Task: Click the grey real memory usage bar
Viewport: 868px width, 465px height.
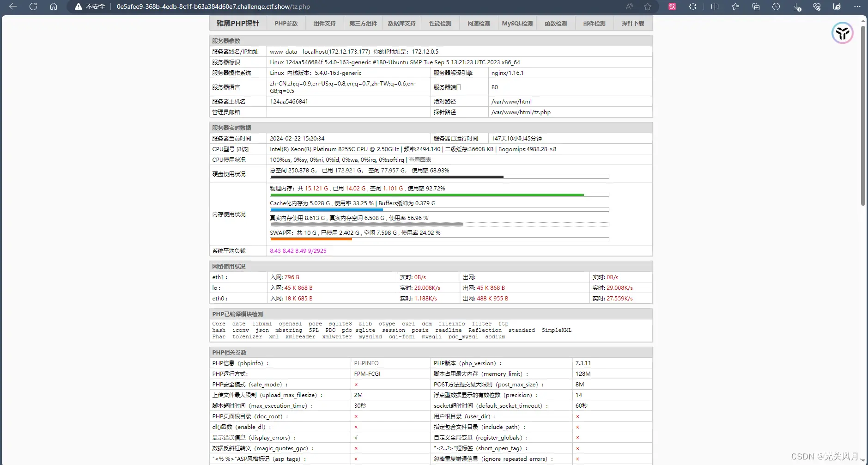Action: (x=439, y=224)
